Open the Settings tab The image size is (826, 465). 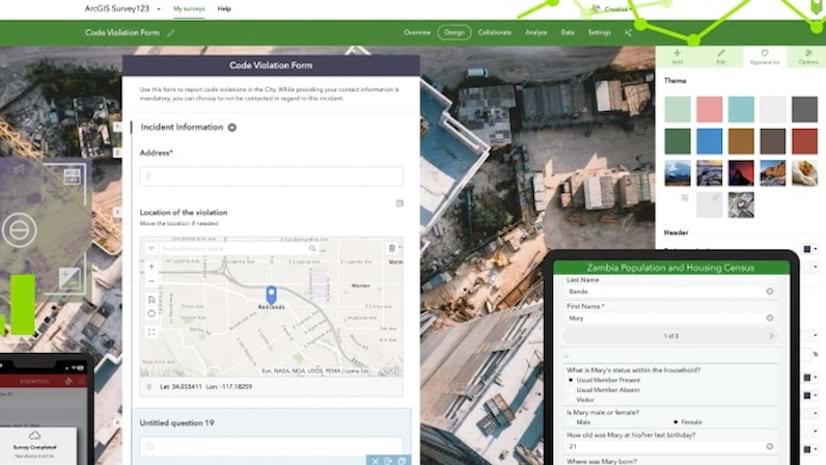[599, 33]
